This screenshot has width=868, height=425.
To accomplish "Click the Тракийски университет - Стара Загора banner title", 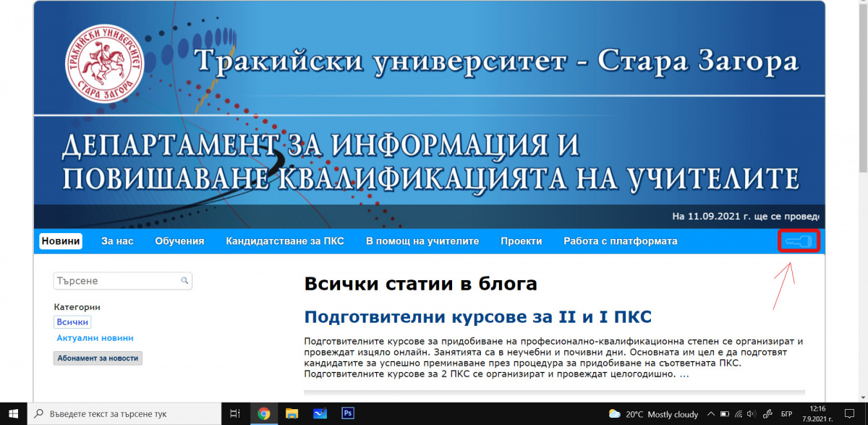I will 497,61.
